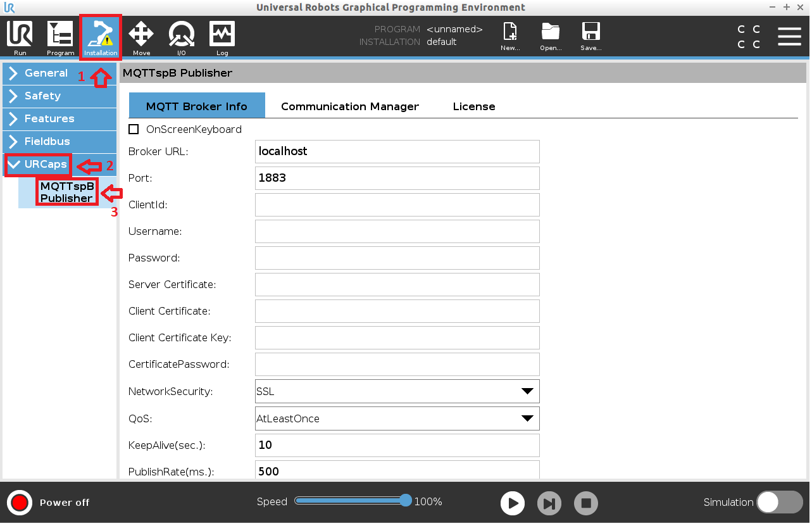Switch to the Communication Manager tab

coord(350,106)
